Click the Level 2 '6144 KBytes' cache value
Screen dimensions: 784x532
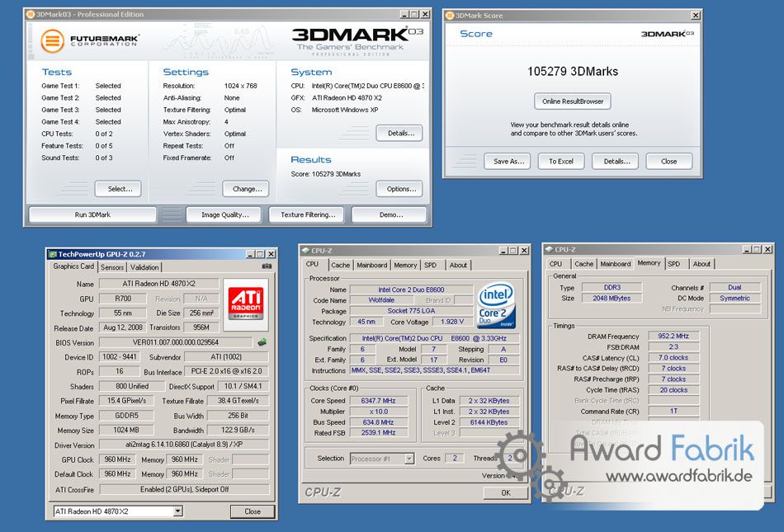coord(489,422)
